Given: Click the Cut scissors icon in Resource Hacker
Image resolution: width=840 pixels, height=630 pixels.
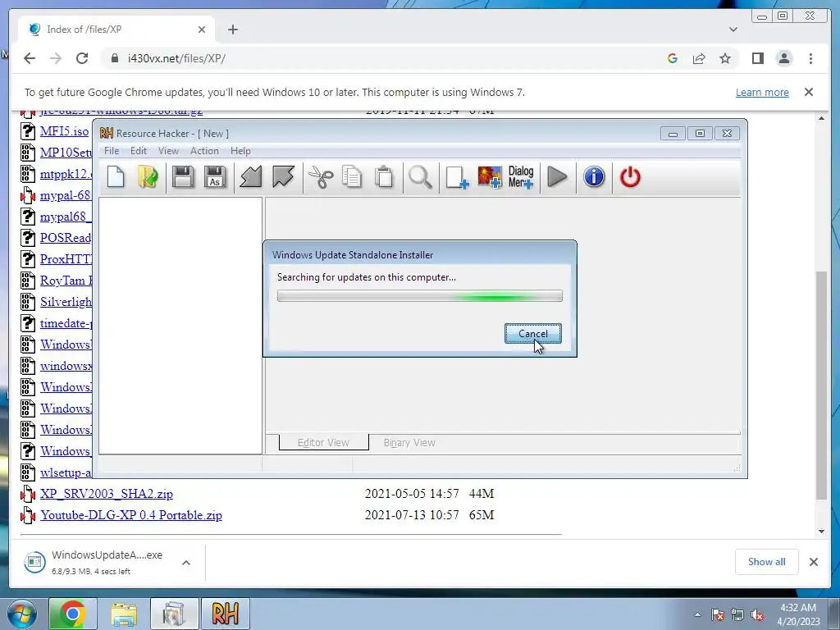Looking at the screenshot, I should click(321, 177).
